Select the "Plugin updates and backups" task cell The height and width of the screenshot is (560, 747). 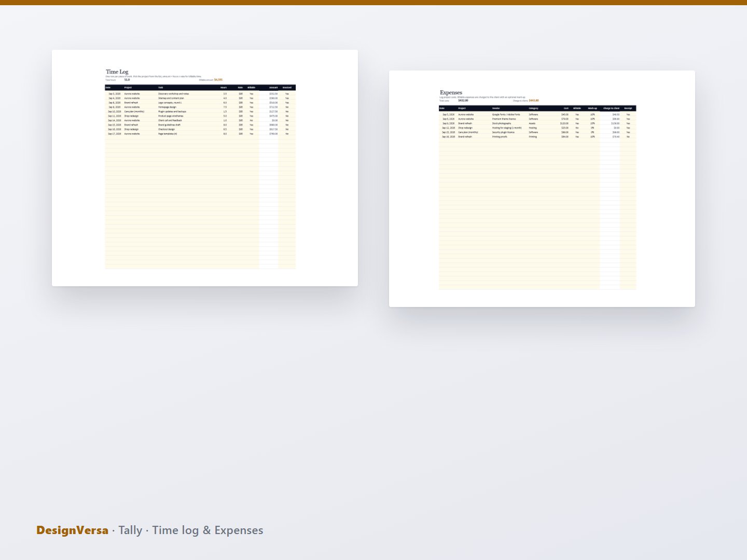tap(172, 111)
